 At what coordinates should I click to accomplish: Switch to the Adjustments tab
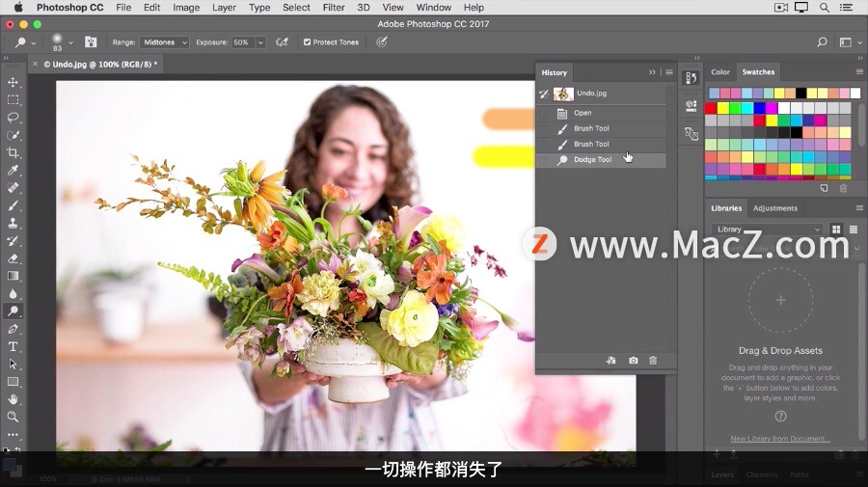point(775,208)
